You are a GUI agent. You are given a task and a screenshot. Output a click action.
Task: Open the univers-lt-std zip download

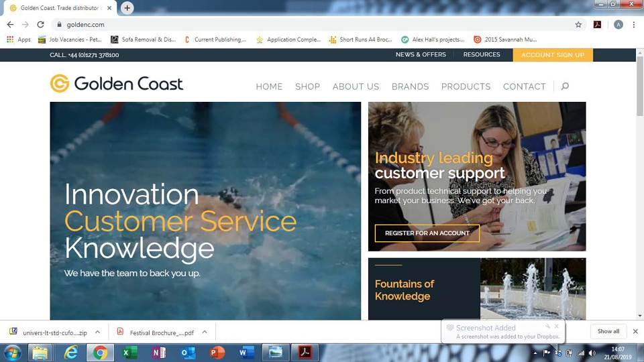point(48,332)
